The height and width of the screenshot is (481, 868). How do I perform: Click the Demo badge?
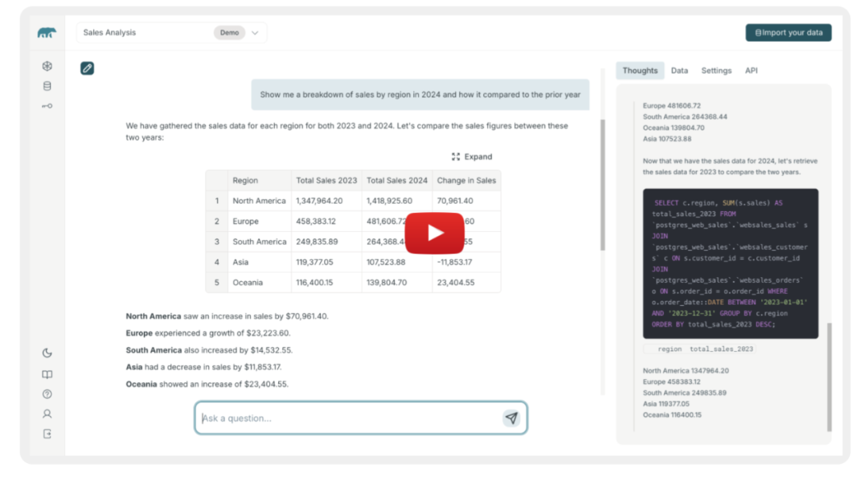tap(229, 33)
